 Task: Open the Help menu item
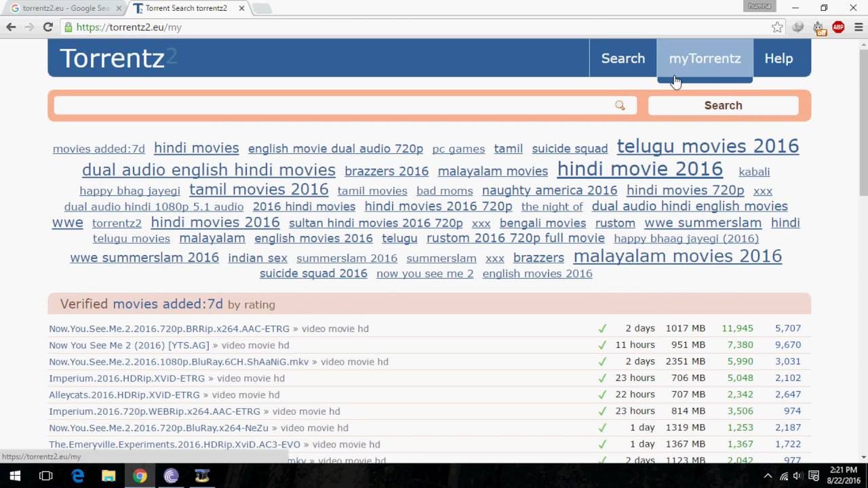(778, 58)
